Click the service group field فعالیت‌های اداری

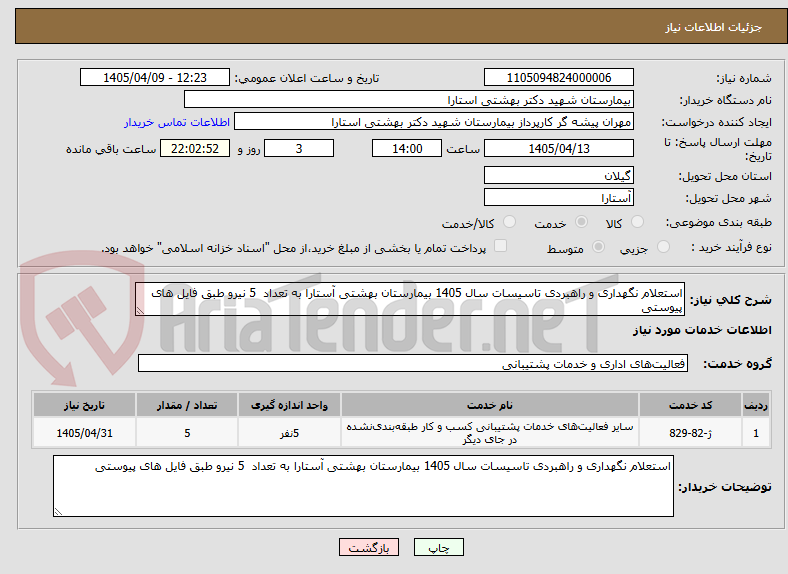(x=413, y=363)
